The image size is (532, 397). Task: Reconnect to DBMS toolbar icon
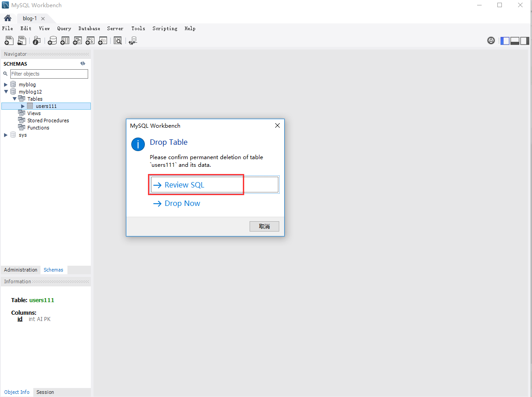[x=133, y=41]
